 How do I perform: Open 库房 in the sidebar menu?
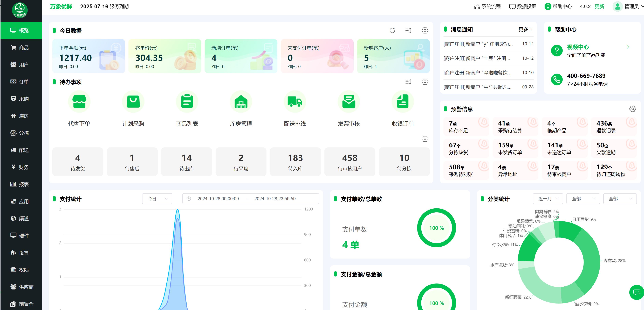coord(21,116)
